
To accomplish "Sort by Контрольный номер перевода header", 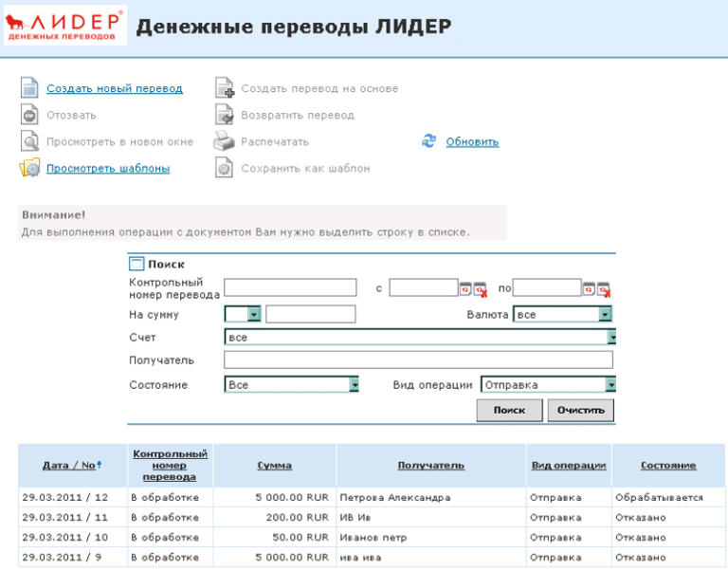I will 170,465.
